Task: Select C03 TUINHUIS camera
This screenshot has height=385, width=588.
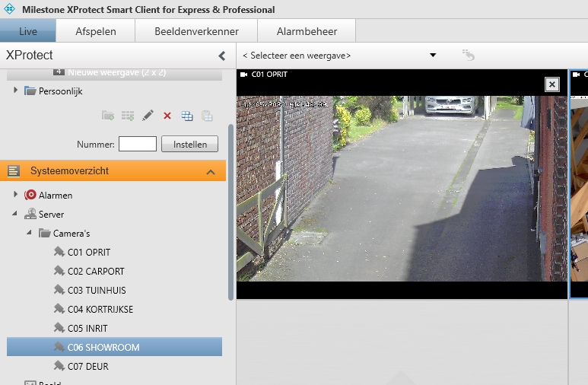Action: 97,291
